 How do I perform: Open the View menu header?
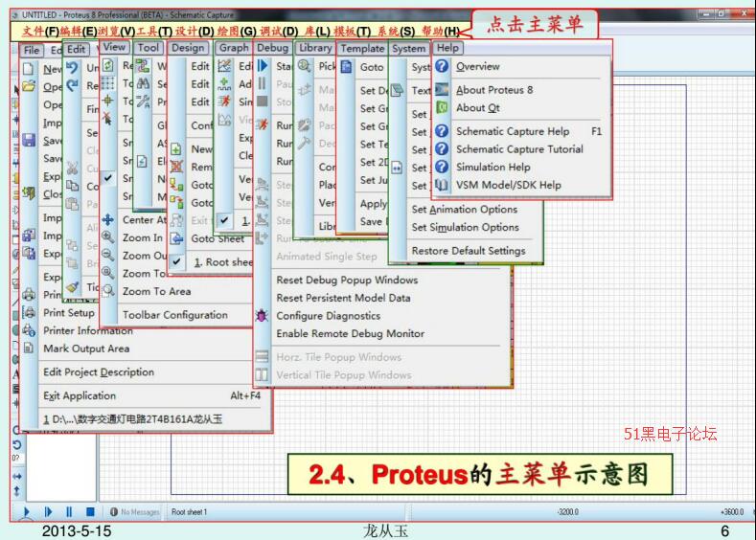114,47
